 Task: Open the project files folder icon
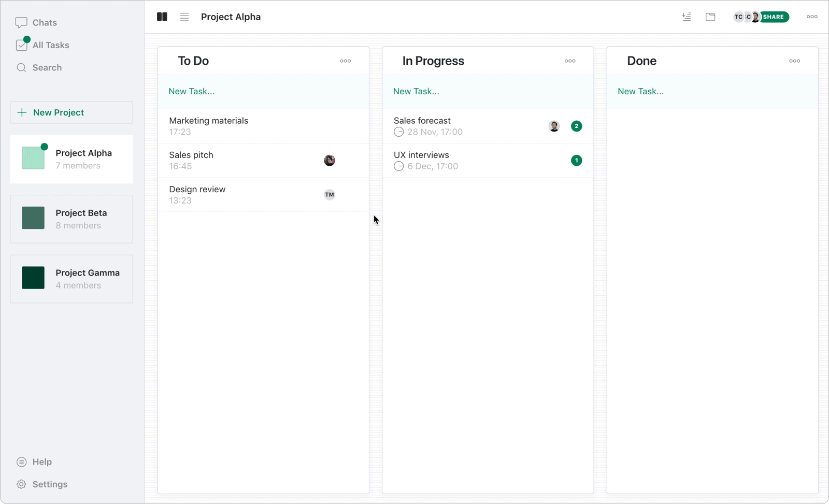[x=710, y=17]
